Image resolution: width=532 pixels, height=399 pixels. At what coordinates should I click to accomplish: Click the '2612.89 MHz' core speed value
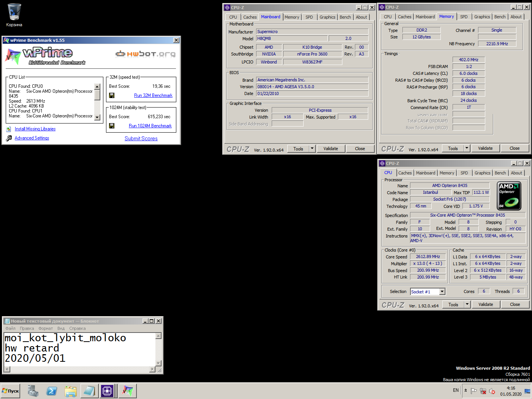coord(428,256)
